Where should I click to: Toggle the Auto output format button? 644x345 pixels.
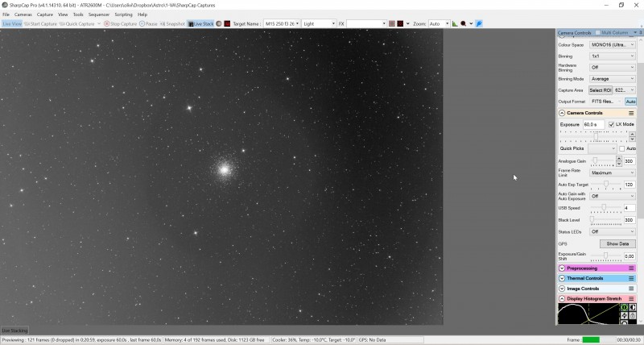pos(630,102)
